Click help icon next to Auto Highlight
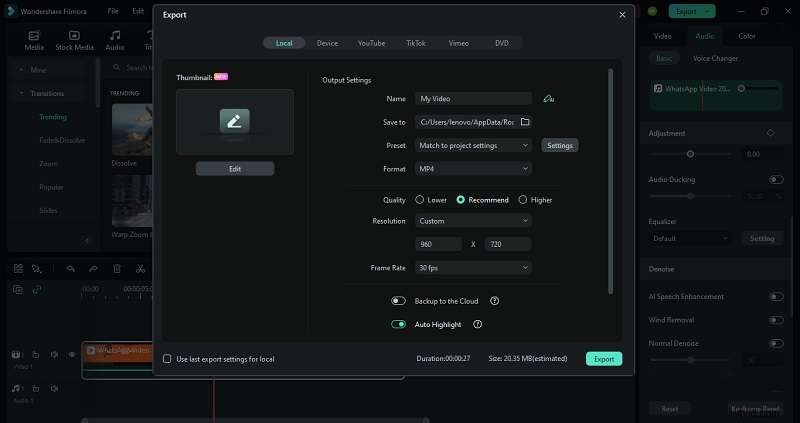 [x=477, y=324]
